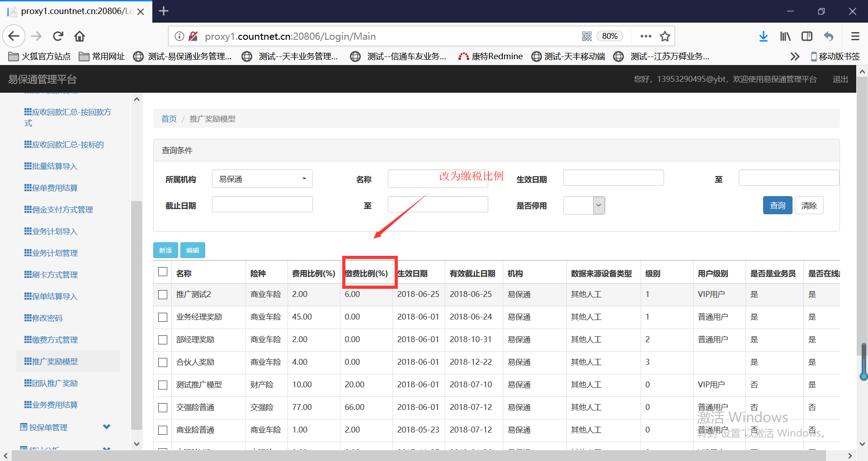
Task: Open Firefox hamburger menu
Action: (855, 36)
